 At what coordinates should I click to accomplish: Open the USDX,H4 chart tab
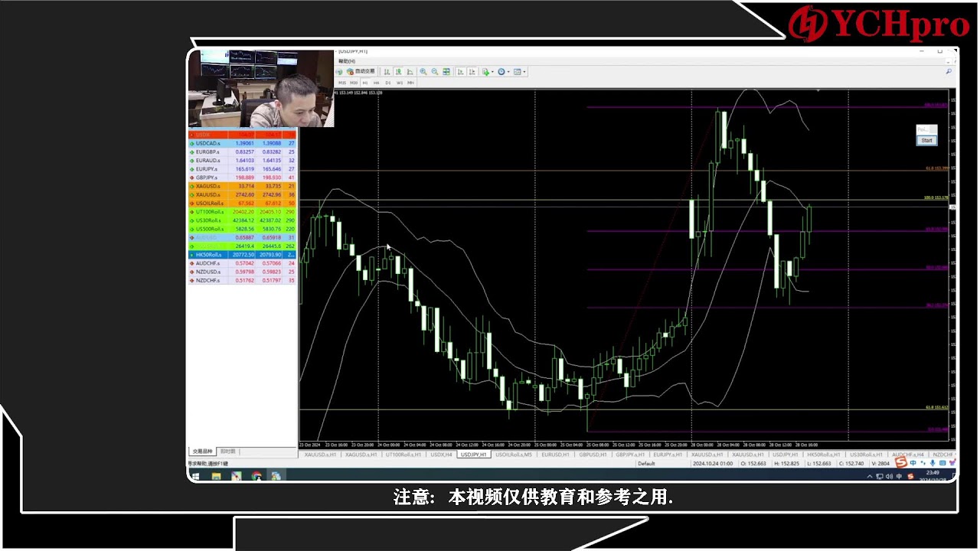point(441,454)
